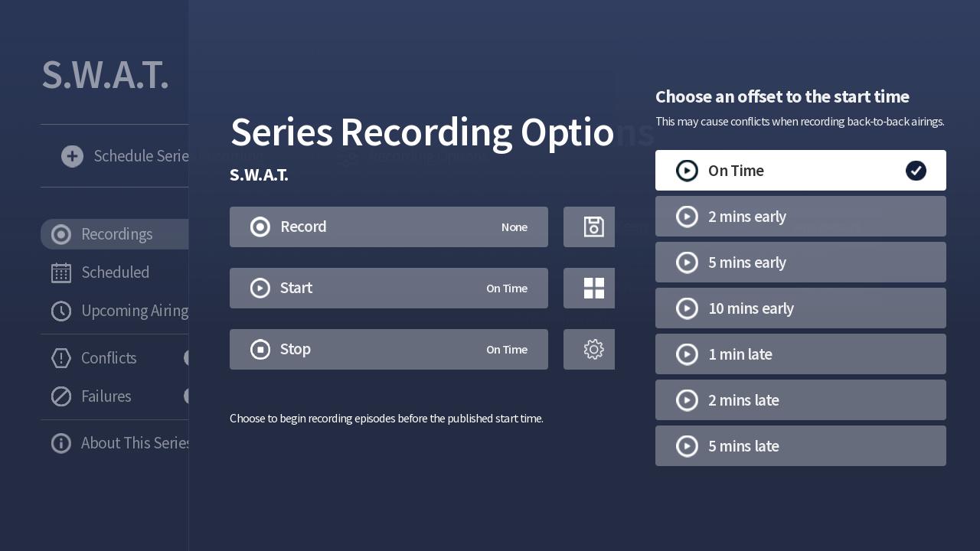
Task: Open the Stop option set to On Time
Action: pos(389,349)
